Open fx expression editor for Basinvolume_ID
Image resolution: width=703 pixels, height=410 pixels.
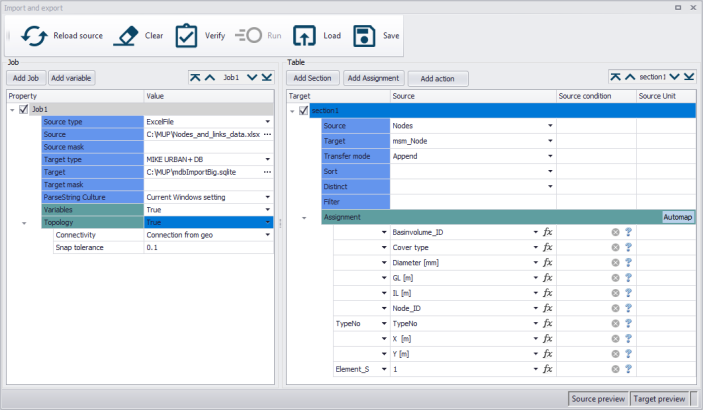[547, 232]
